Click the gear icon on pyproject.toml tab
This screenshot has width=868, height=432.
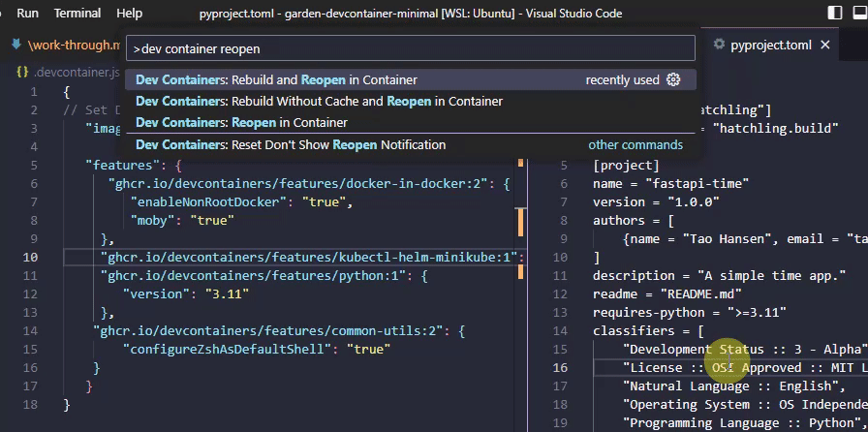719,45
